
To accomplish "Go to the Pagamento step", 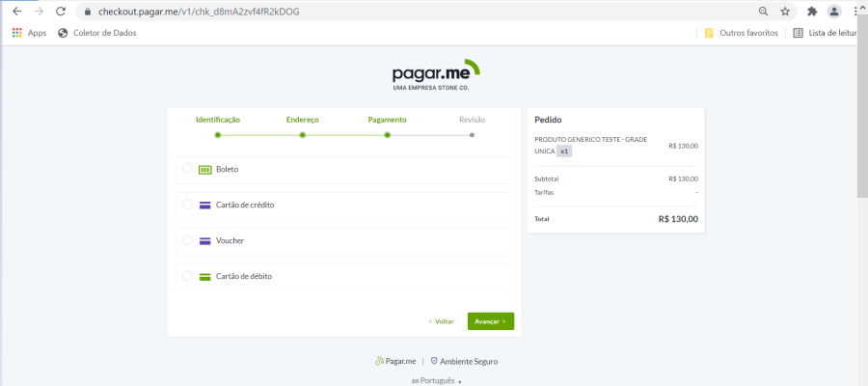I will click(387, 120).
